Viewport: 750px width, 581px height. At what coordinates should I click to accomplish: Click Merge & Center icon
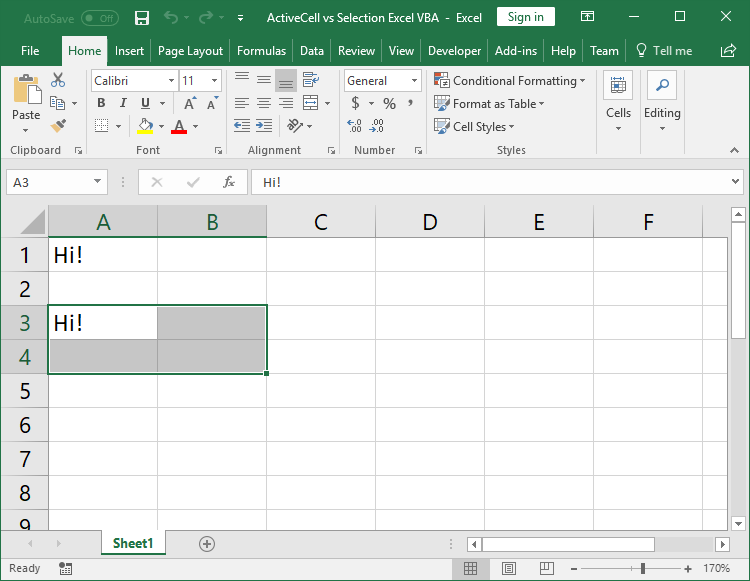(x=311, y=103)
